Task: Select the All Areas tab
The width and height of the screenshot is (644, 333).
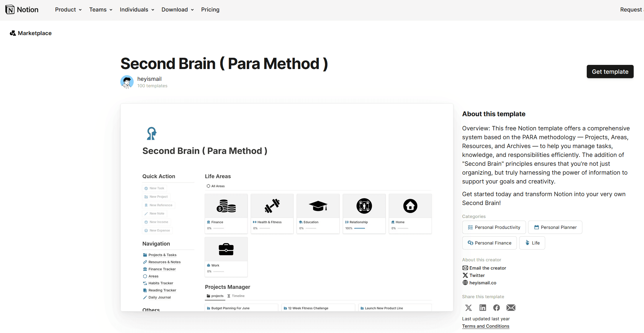Action: pos(216,186)
